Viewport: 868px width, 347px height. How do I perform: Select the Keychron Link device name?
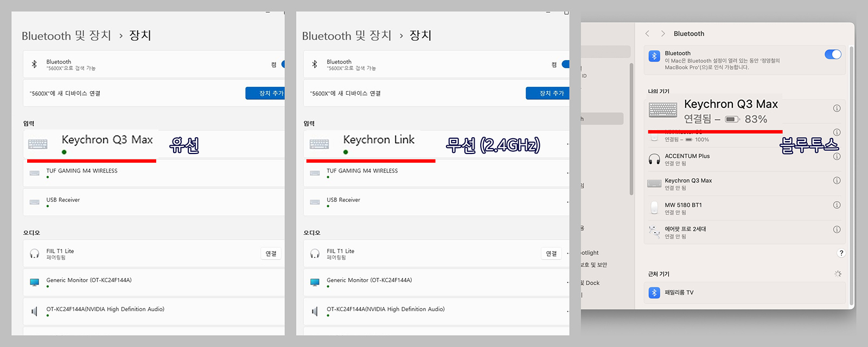[x=379, y=140]
